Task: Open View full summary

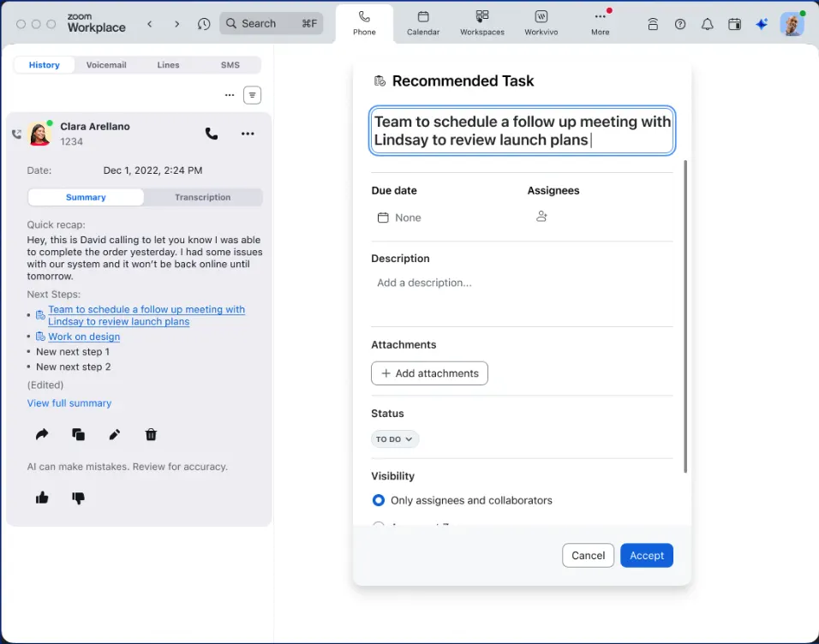Action: pos(69,402)
